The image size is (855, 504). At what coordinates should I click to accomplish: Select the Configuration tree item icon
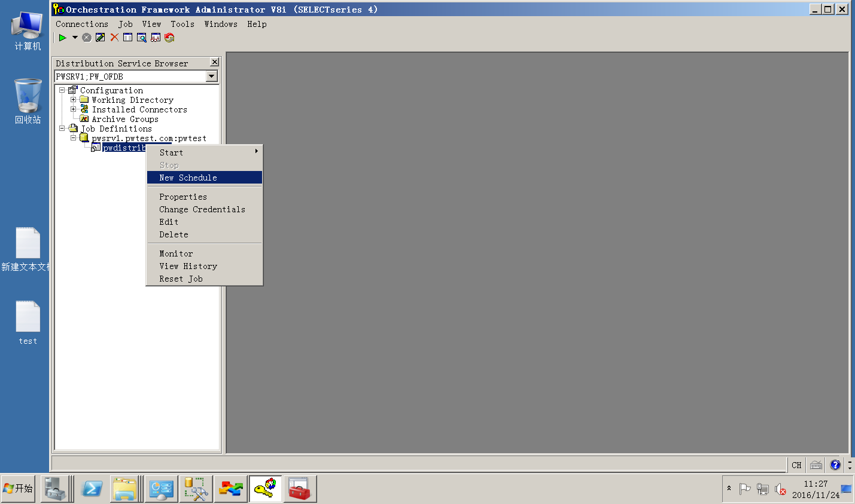click(73, 90)
